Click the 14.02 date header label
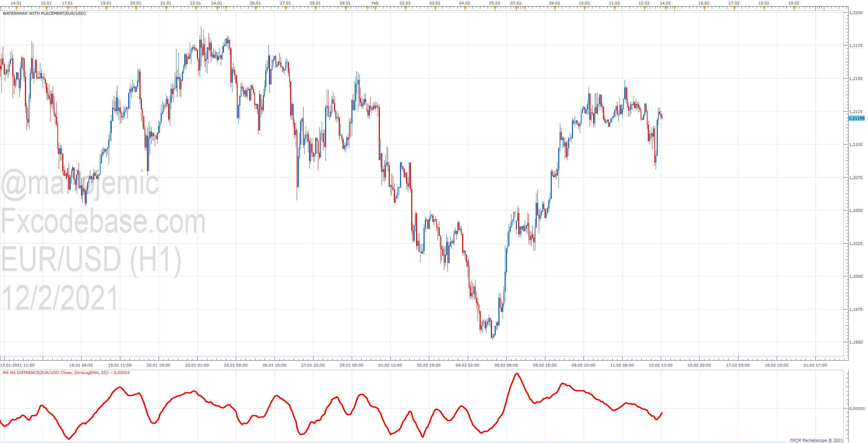868x443 pixels. tap(665, 3)
